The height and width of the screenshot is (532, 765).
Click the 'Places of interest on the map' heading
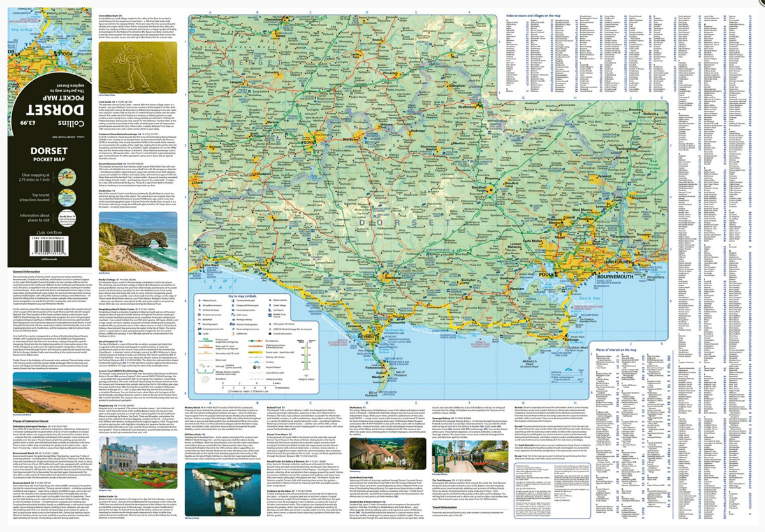coord(616,350)
